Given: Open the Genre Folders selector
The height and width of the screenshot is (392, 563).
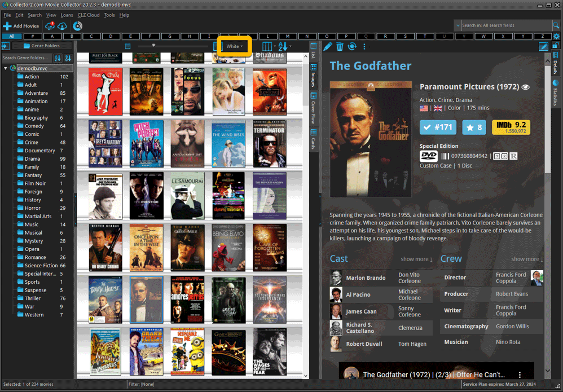Looking at the screenshot, I should pos(42,46).
